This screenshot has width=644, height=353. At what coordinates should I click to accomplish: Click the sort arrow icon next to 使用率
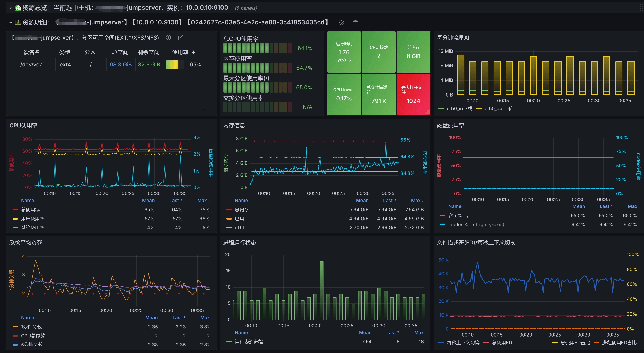point(194,52)
